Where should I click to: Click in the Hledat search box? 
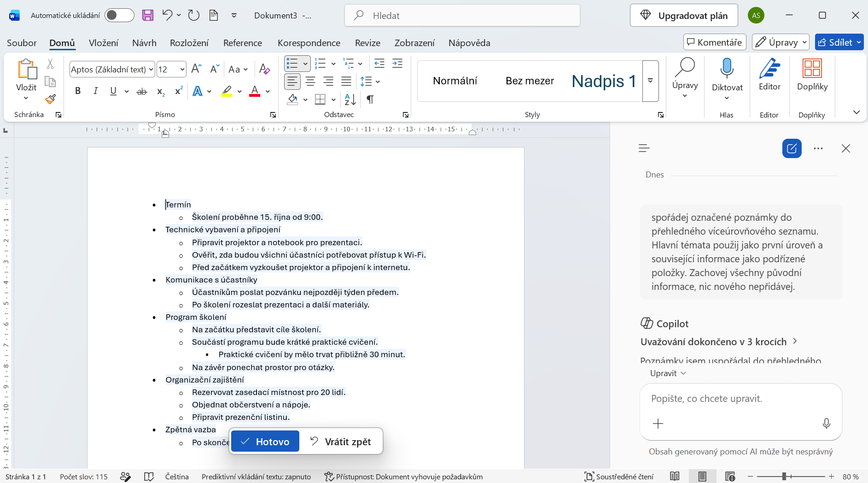(462, 15)
